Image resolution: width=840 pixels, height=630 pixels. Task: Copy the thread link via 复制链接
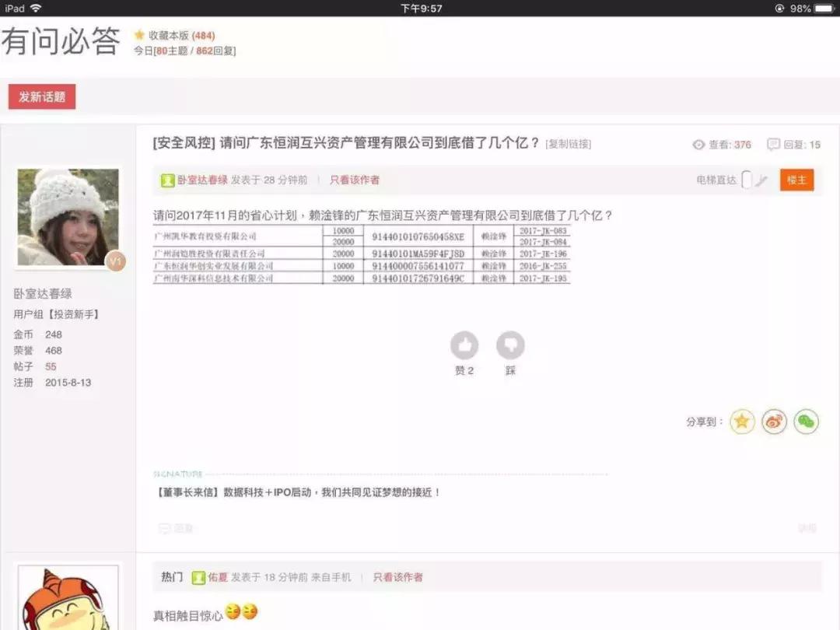coord(569,143)
